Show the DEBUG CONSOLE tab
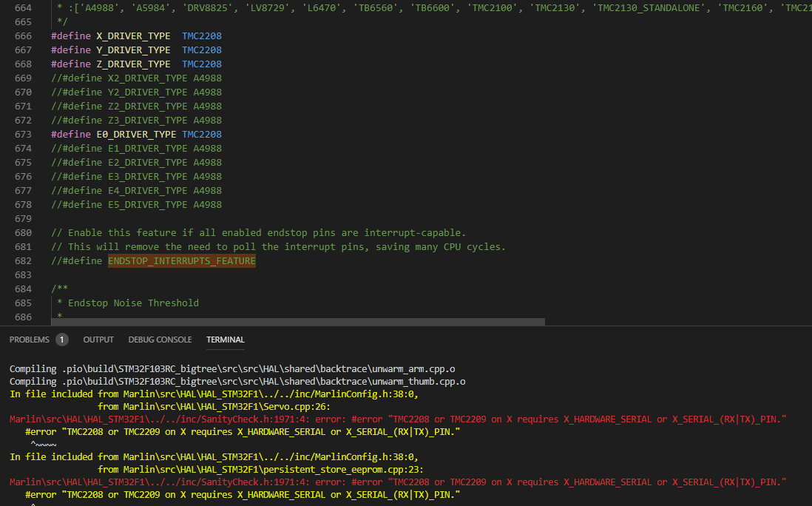Image resolution: width=812 pixels, height=506 pixels. (160, 340)
